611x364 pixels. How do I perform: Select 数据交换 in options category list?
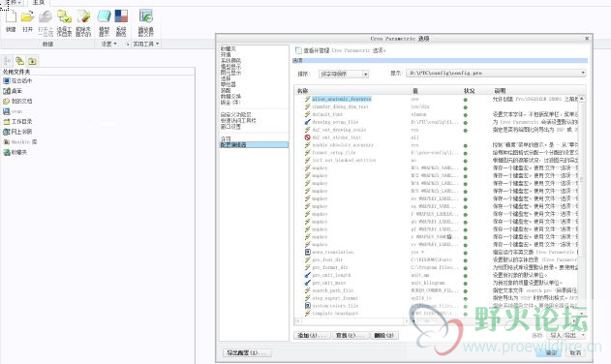[x=231, y=96]
